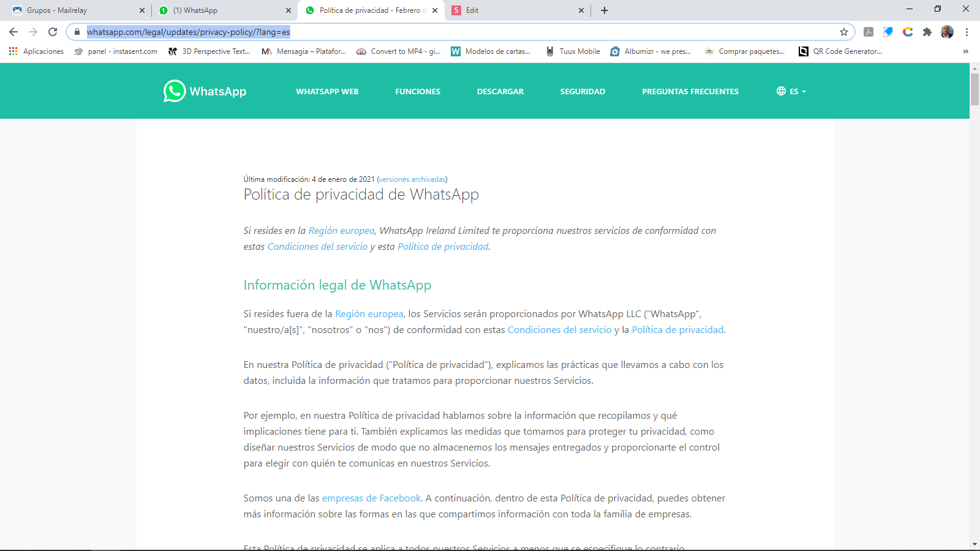This screenshot has height=551, width=980.
Task: Reload the page with refresh icon
Action: (53, 32)
